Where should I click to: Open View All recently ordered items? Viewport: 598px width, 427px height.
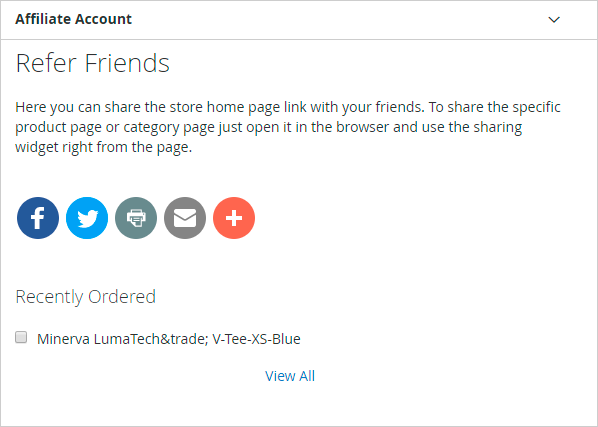290,376
